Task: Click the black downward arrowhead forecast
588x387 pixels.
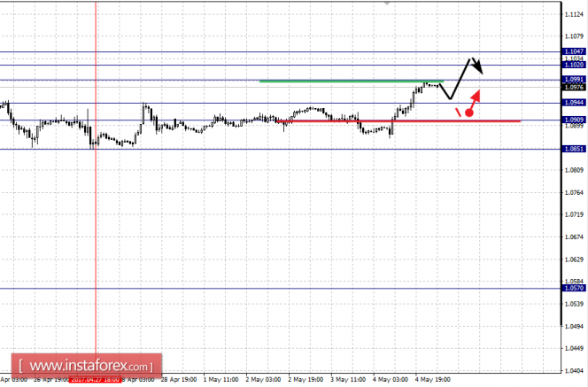Action: coord(478,66)
